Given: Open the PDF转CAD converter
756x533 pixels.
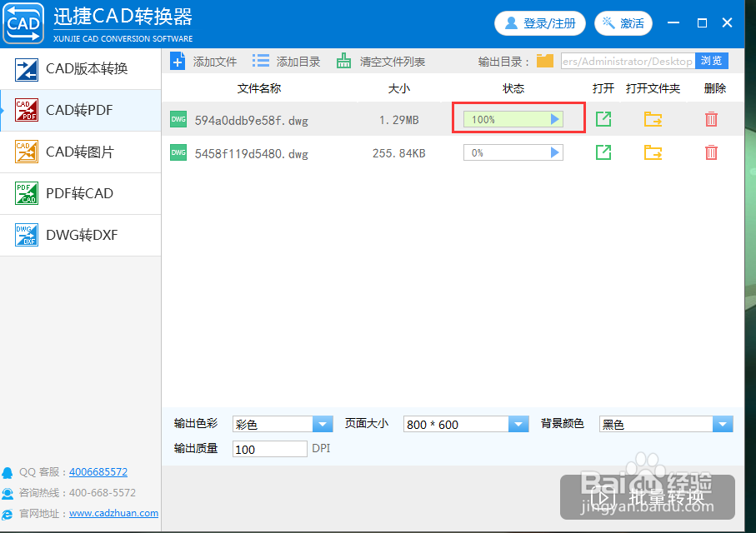Looking at the screenshot, I should (x=81, y=194).
